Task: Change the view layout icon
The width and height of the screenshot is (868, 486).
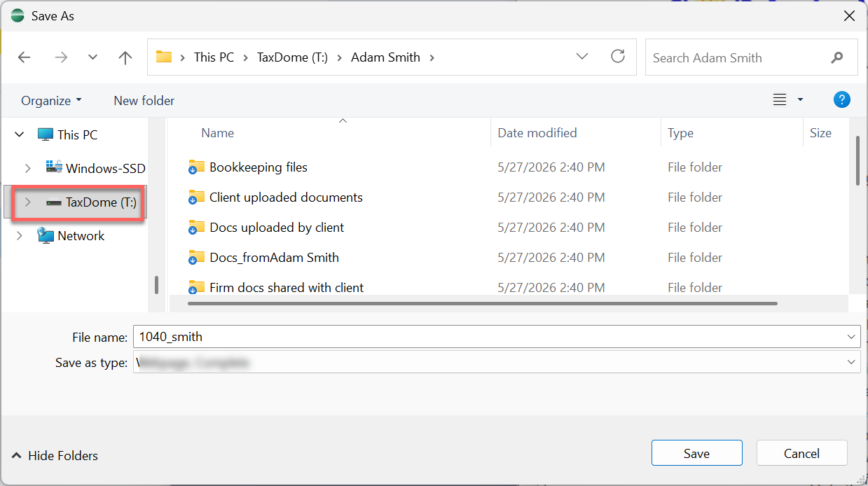Action: click(780, 100)
